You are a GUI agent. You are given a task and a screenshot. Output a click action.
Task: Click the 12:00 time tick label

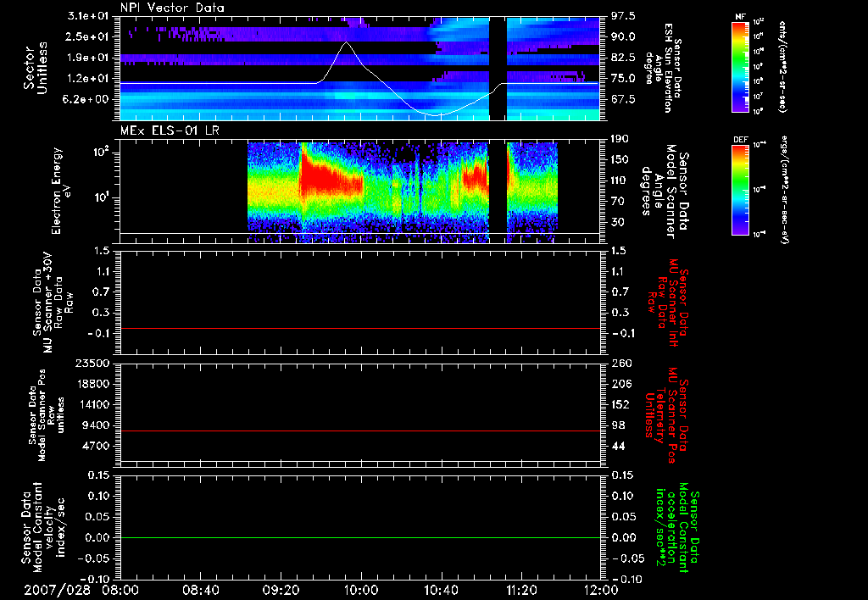tap(601, 590)
